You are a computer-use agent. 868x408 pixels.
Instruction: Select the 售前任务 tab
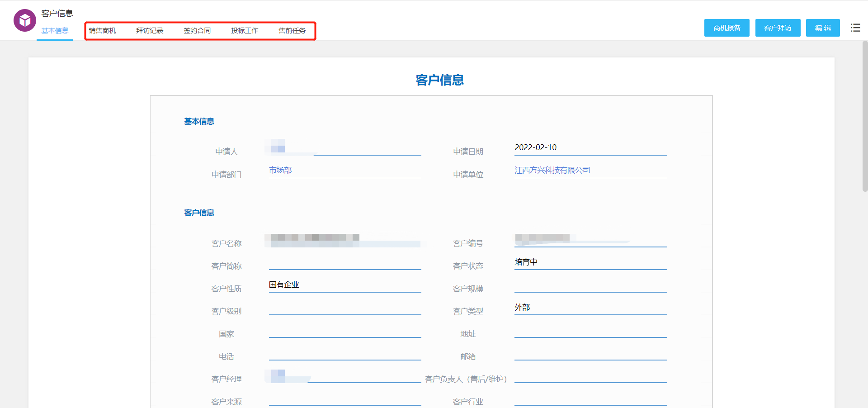[292, 30]
